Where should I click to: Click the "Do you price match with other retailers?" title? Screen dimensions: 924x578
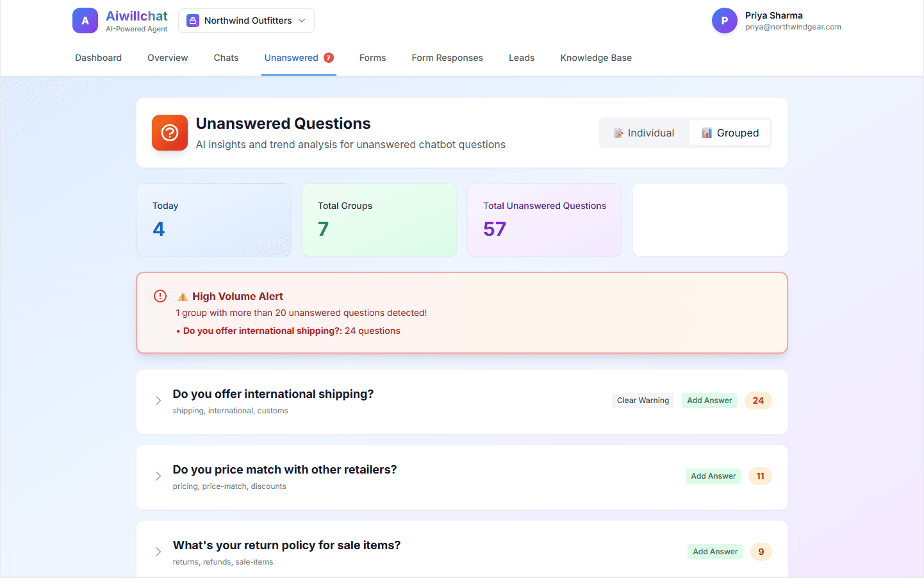(x=285, y=470)
